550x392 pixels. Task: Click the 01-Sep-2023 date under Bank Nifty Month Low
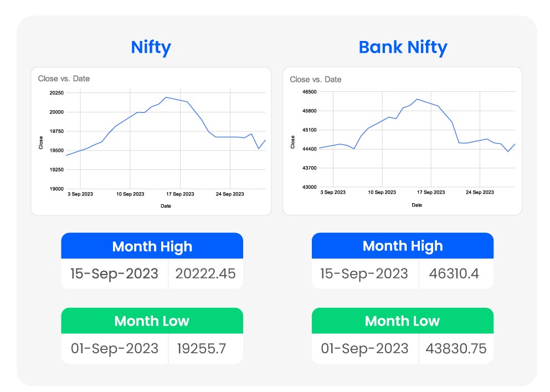click(x=364, y=349)
